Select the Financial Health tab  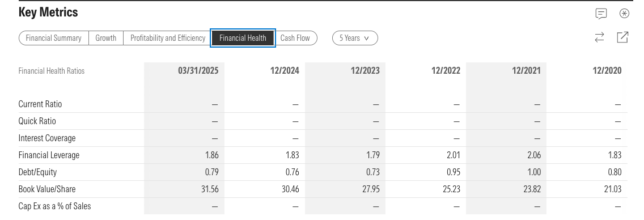pos(243,38)
